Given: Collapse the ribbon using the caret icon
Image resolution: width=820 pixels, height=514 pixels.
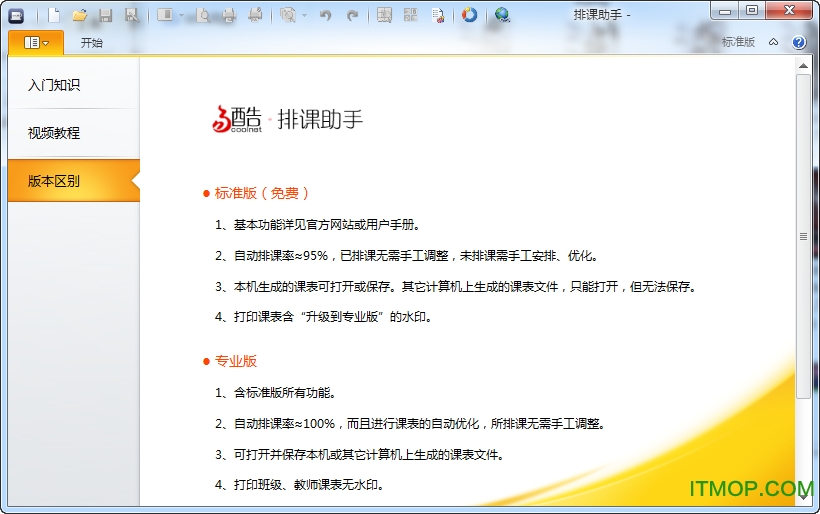Looking at the screenshot, I should [x=773, y=42].
